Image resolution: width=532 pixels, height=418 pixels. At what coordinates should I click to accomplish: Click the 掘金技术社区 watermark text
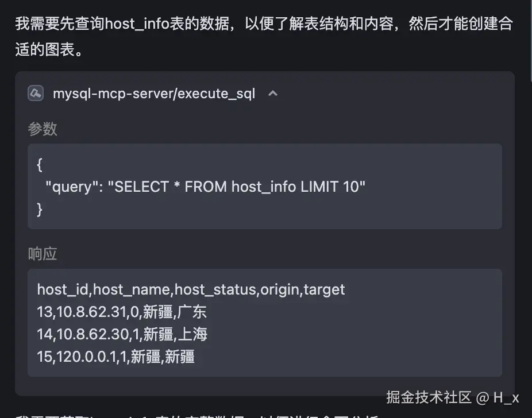coord(429,397)
